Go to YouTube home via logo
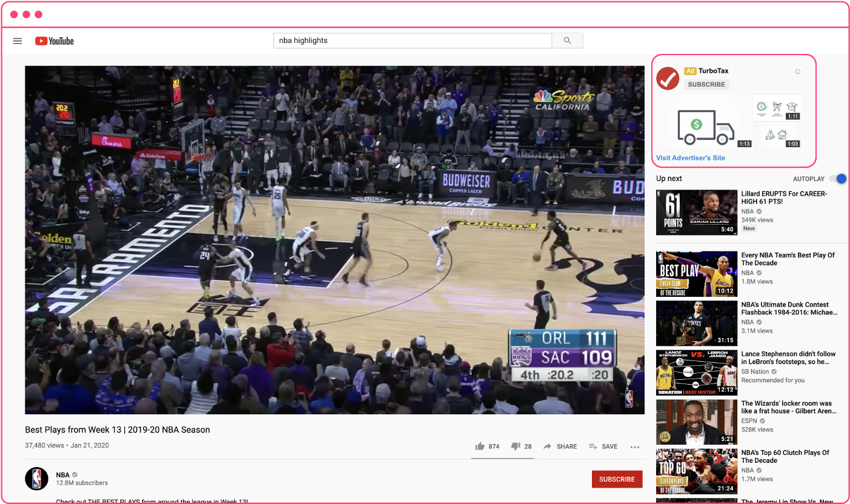 pyautogui.click(x=55, y=41)
